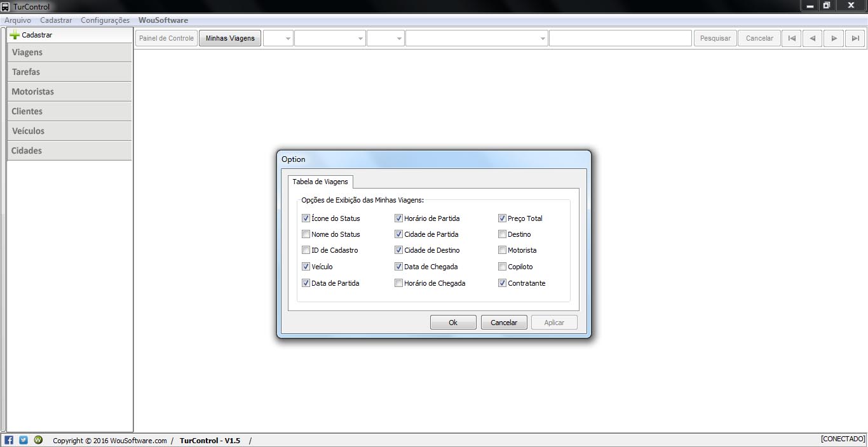The image size is (868, 447).
Task: Open the third small toolbar dropdown
Action: 385,38
